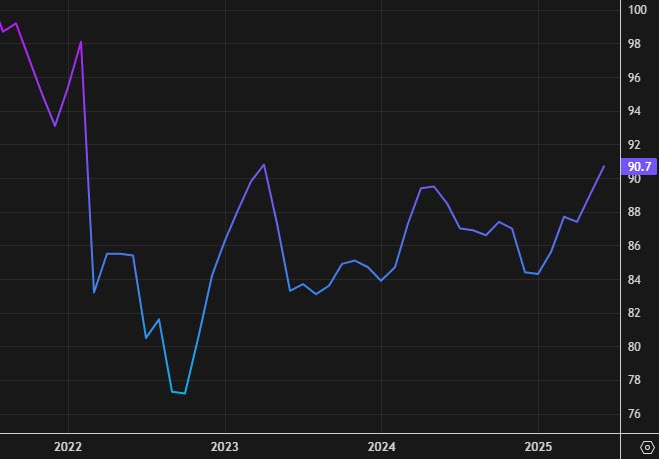Click the 98 value on price scale
Screen dimensions: 659x459
(x=636, y=44)
